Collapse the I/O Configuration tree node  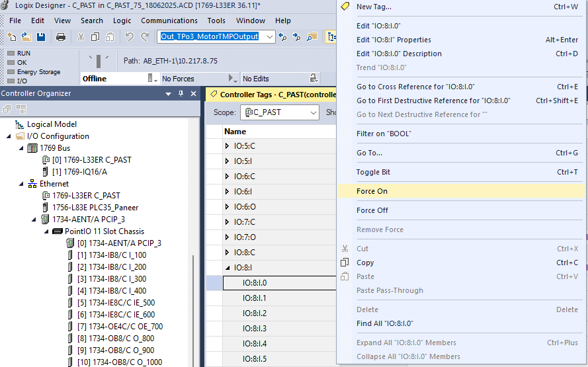9,136
